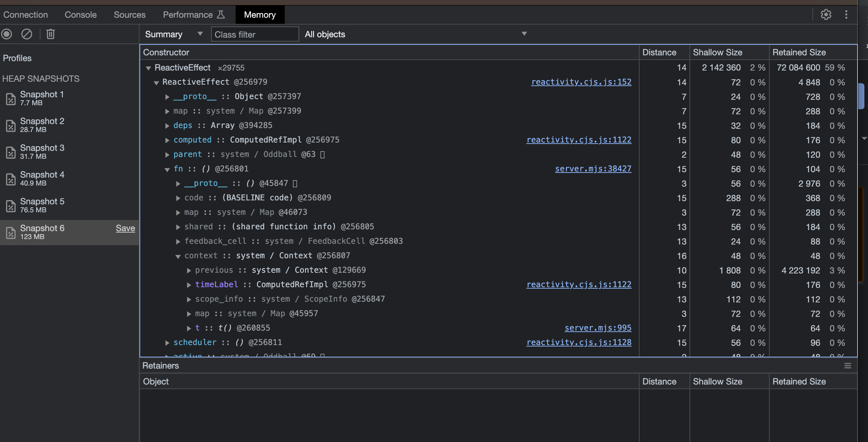
Task: Expand scheduler :: () @256811
Action: (x=167, y=343)
